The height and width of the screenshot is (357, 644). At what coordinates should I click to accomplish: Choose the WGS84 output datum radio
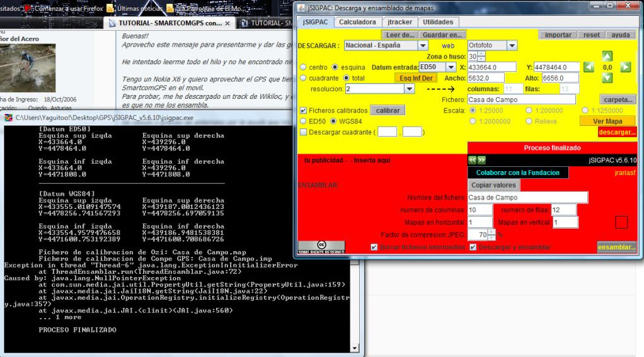click(x=333, y=121)
